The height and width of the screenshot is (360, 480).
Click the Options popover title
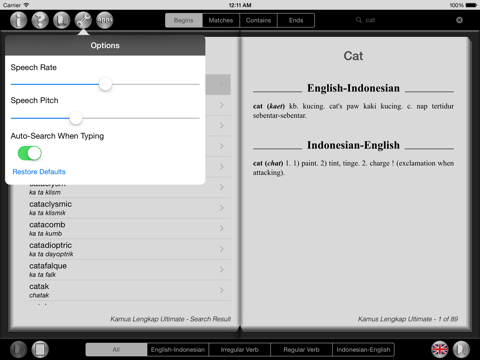[105, 46]
